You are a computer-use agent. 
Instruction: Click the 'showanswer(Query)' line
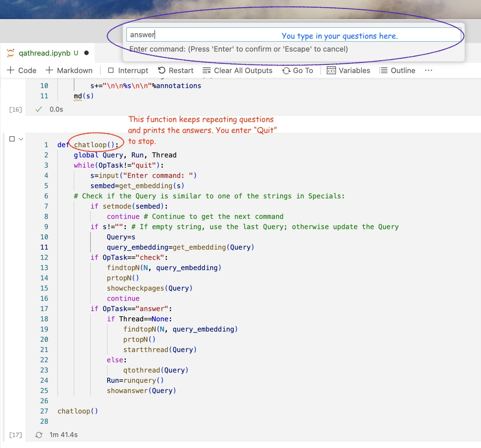(x=141, y=391)
